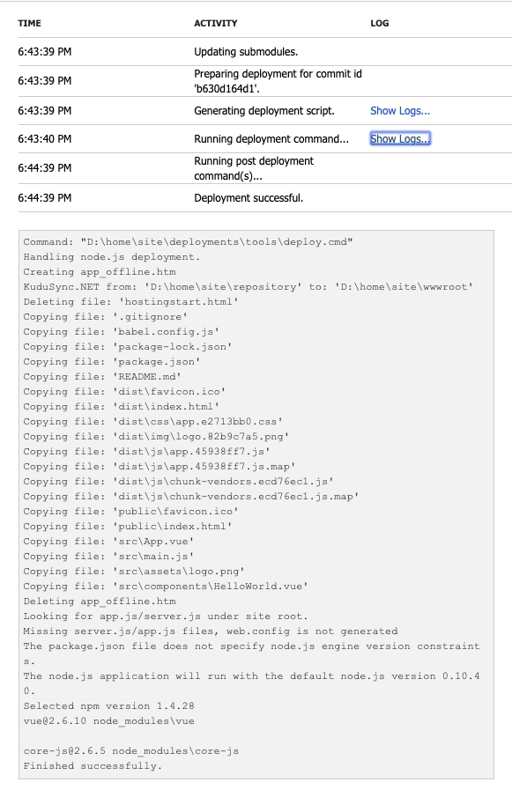The image size is (512, 812).
Task: Click the 'Generating deployment script.' activity text
Action: (x=264, y=111)
